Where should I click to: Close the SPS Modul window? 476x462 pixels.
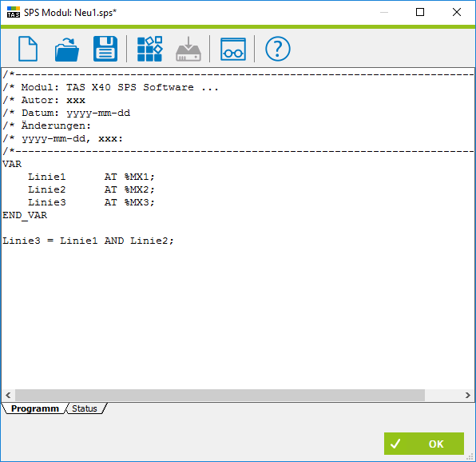click(x=457, y=12)
